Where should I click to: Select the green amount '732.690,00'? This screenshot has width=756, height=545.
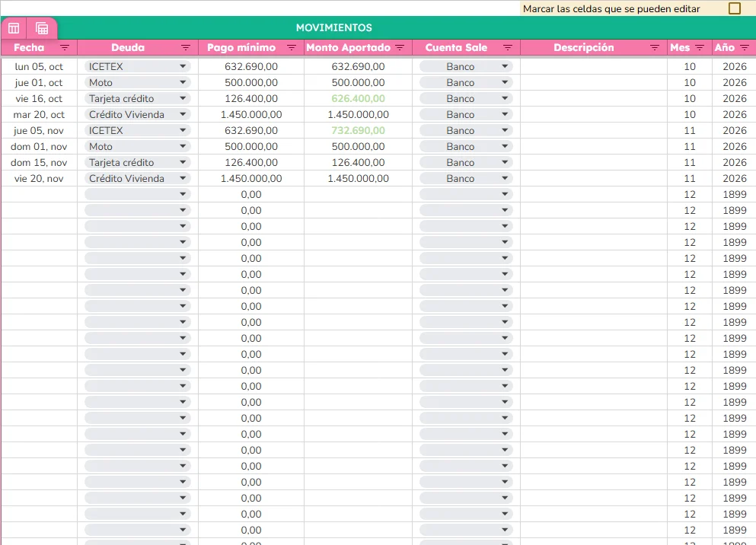point(359,130)
